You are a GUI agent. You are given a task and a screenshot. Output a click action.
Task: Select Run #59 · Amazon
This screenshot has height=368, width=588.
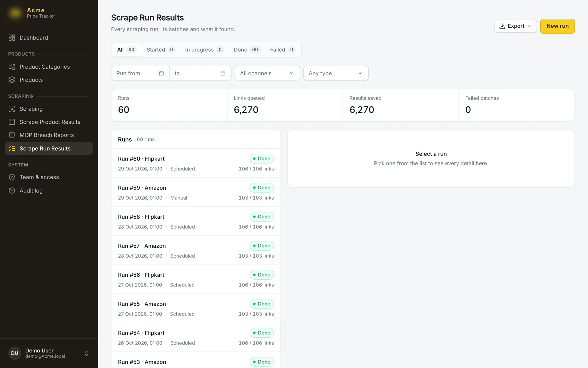pyautogui.click(x=196, y=192)
